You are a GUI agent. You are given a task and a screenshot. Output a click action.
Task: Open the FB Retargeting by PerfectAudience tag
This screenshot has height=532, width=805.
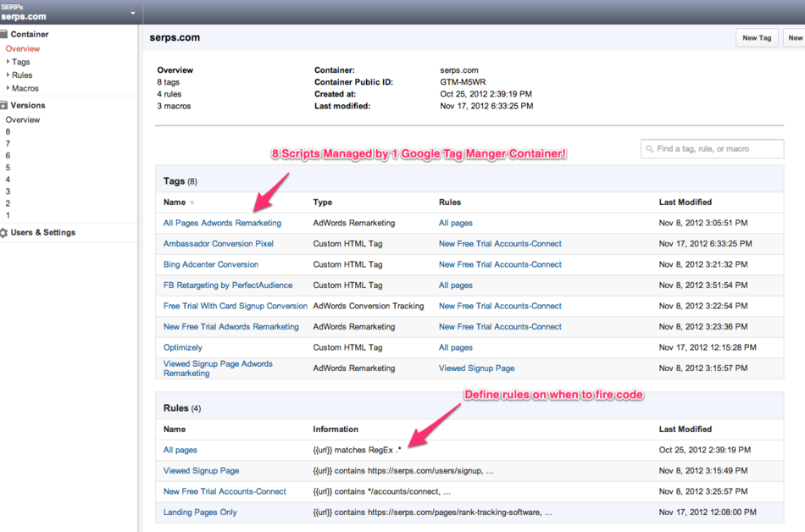(x=228, y=285)
